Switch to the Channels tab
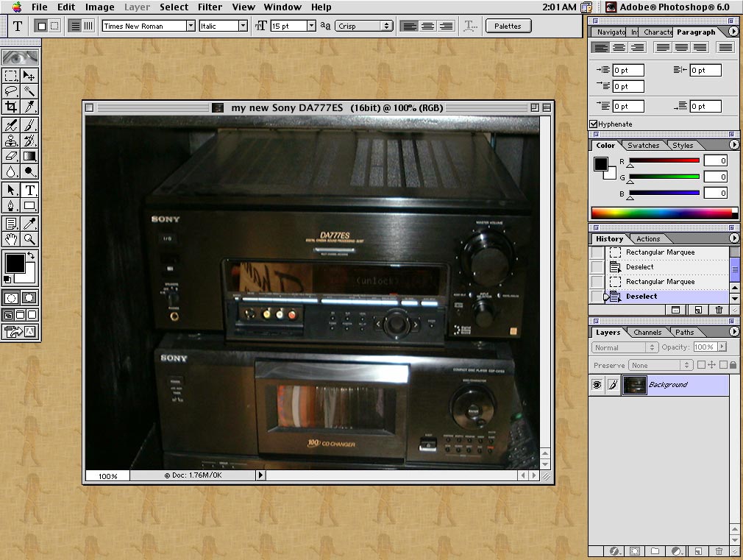Viewport: 743px width, 560px height. (647, 333)
